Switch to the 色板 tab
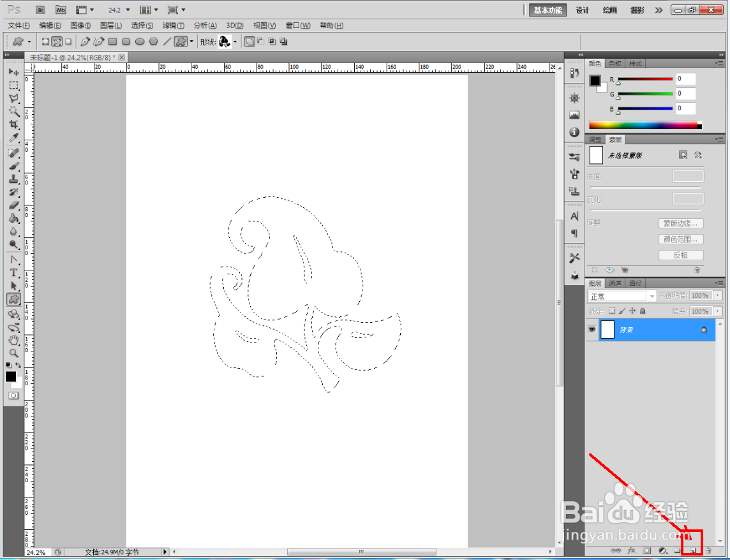Viewport: 730px width, 560px height. pos(615,64)
